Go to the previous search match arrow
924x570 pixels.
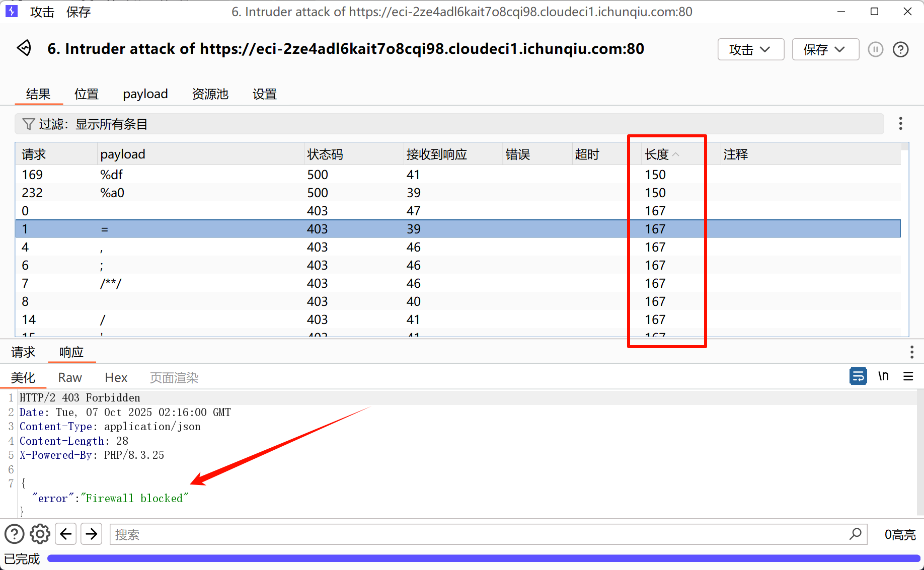[66, 534]
